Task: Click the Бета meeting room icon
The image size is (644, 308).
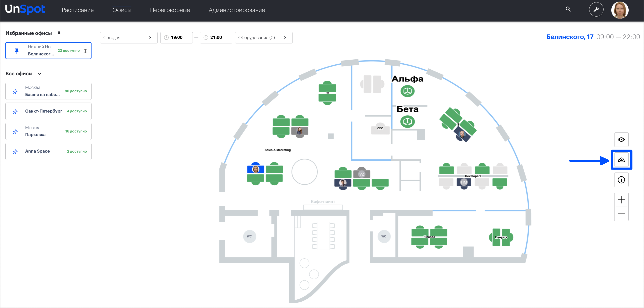Action: tap(408, 122)
